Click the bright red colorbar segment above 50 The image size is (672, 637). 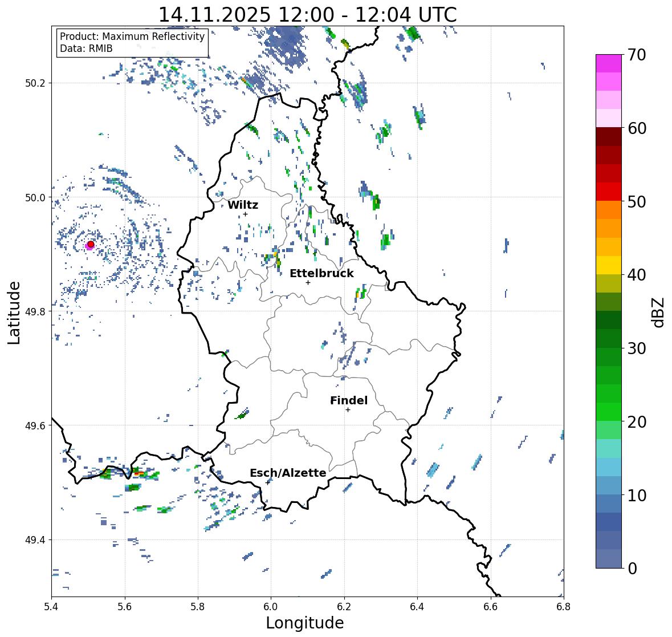point(609,192)
